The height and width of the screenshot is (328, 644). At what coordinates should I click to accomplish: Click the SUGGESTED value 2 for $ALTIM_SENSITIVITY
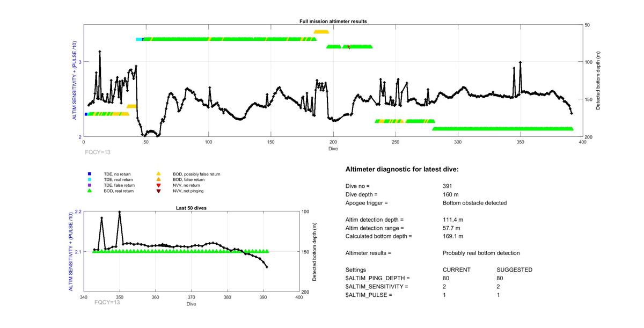pyautogui.click(x=499, y=287)
